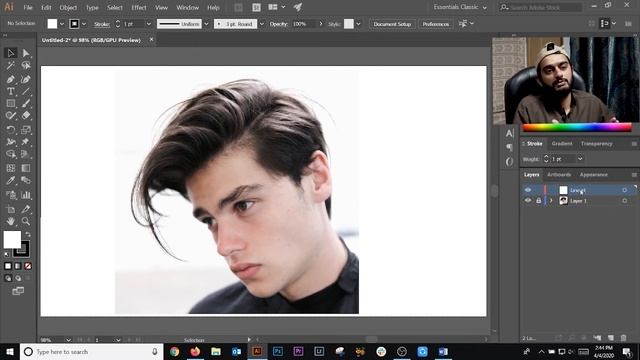Click target circle for top layer

tap(624, 190)
